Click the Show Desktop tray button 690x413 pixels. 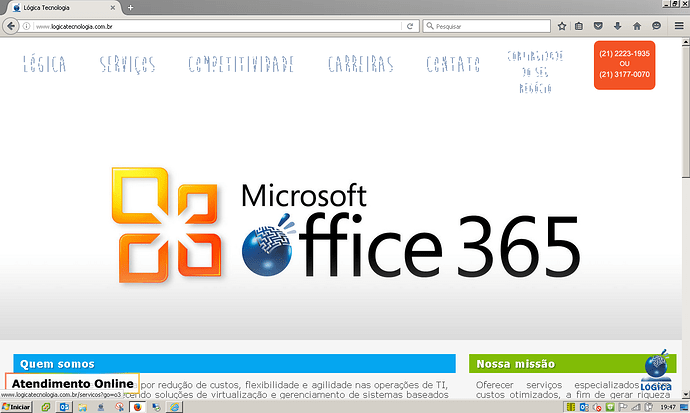(x=684, y=407)
